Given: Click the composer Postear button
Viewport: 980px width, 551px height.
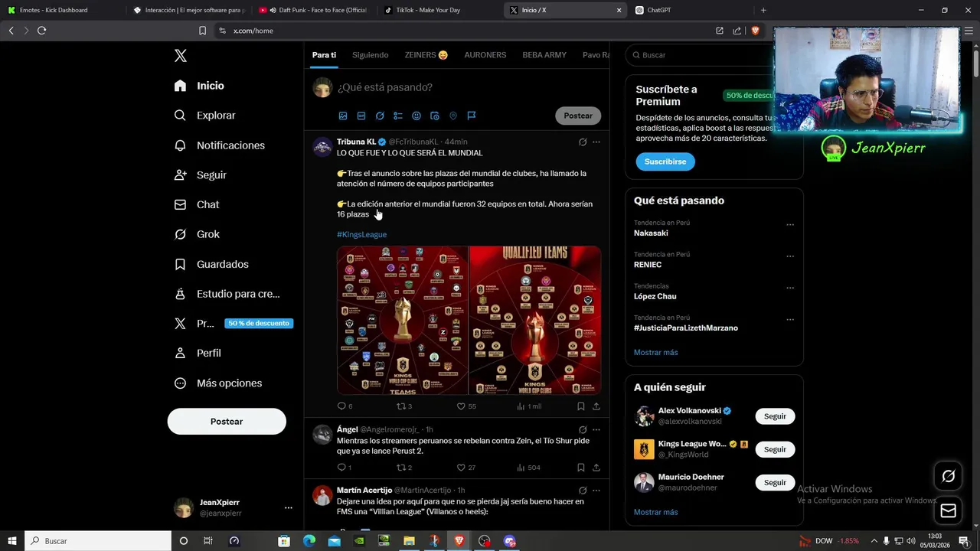Looking at the screenshot, I should point(578,116).
